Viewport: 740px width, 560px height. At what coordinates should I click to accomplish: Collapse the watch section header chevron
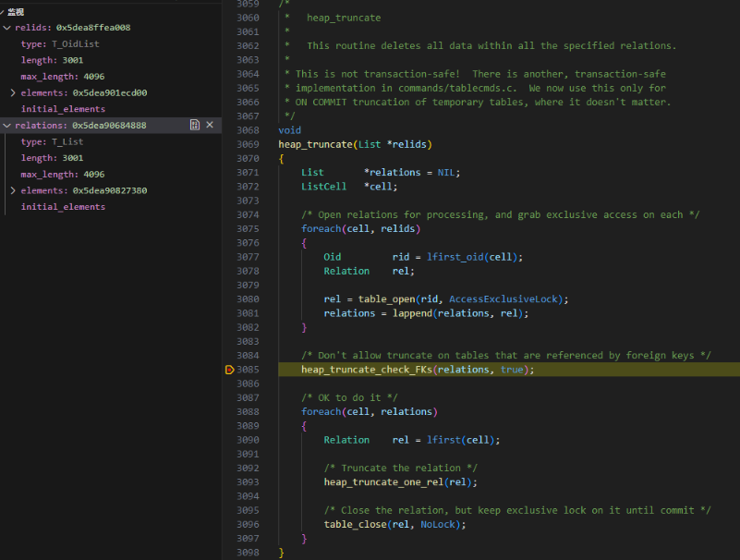(x=3, y=12)
